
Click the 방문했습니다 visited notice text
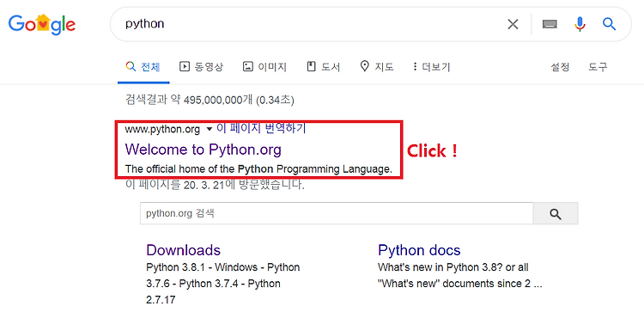215,185
